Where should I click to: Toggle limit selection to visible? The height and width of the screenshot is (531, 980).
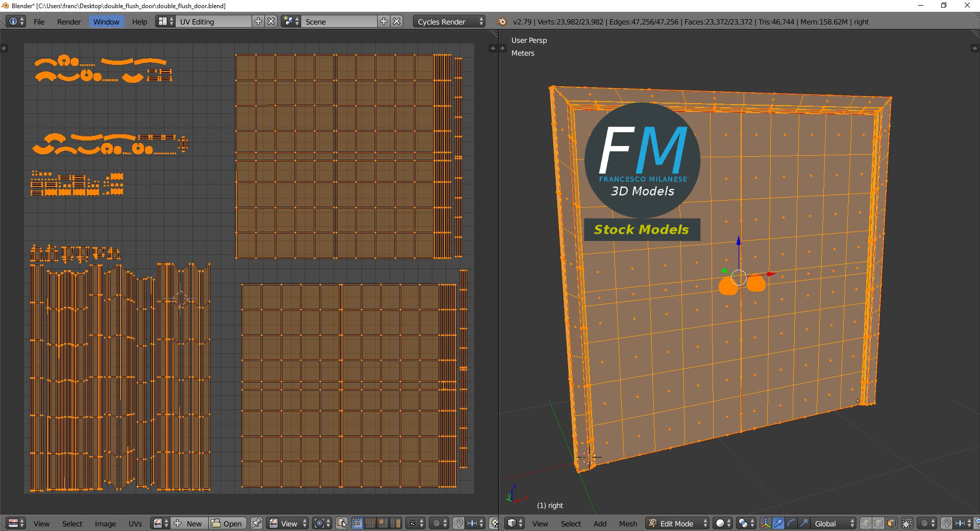click(x=907, y=523)
